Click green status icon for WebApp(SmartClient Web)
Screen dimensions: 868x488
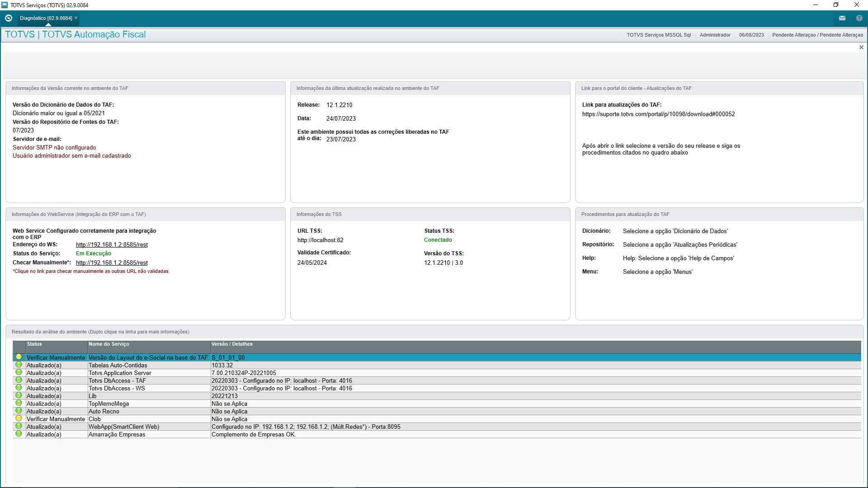pos(19,426)
